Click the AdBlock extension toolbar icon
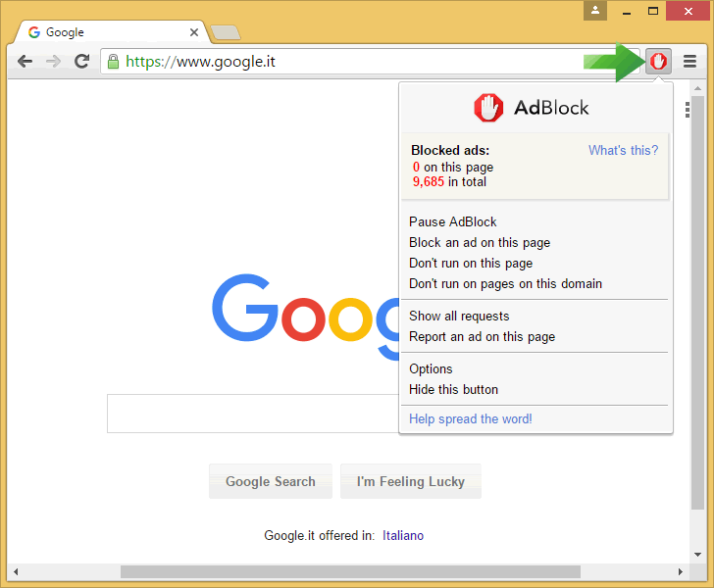This screenshot has height=588, width=714. coord(658,61)
